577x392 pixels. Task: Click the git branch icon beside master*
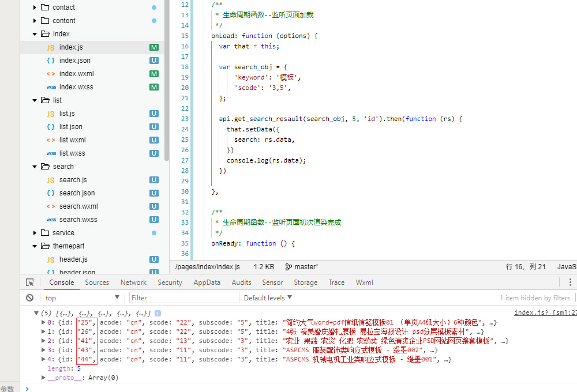point(288,267)
